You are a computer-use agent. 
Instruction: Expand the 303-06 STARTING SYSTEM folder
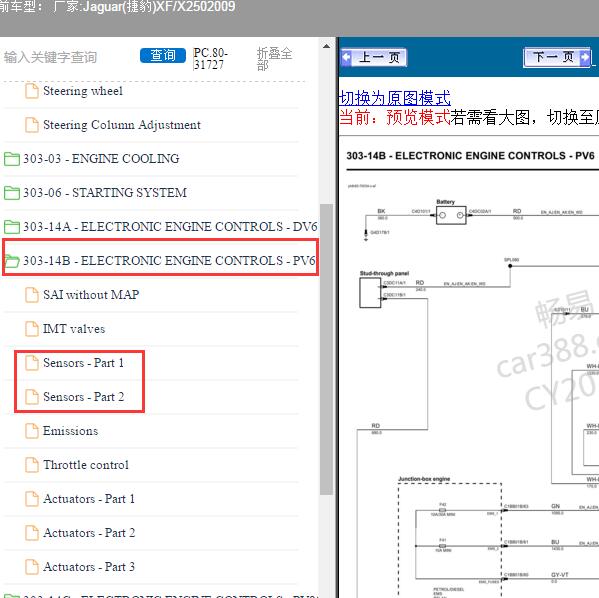coord(12,193)
